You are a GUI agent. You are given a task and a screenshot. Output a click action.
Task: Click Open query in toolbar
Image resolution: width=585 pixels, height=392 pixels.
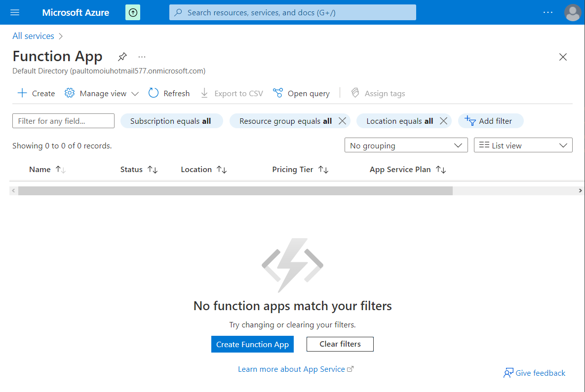302,93
